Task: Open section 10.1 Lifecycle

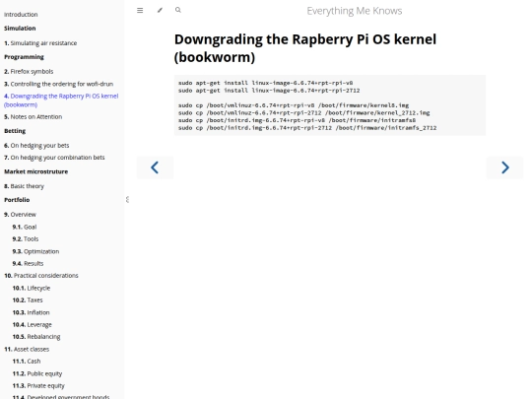Action: click(32, 288)
